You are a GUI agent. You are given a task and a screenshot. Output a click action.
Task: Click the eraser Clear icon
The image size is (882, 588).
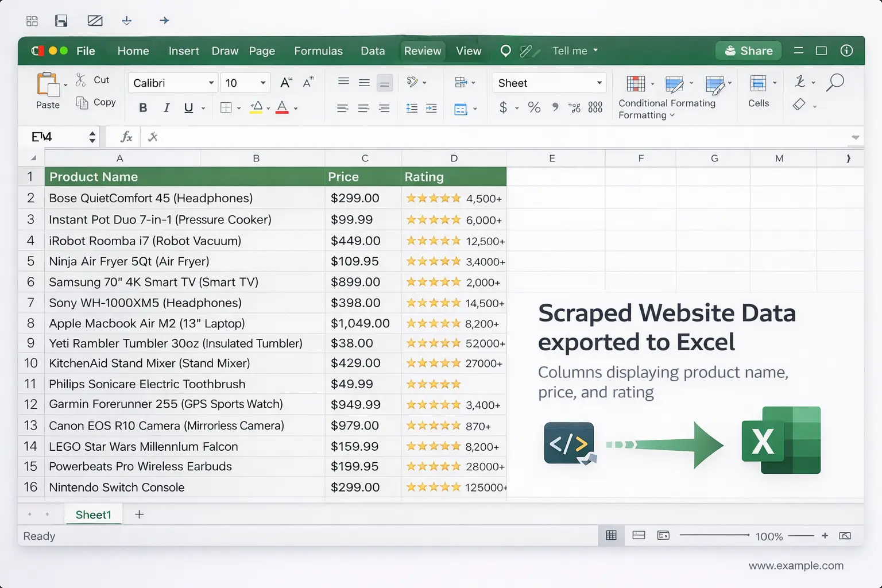(799, 105)
